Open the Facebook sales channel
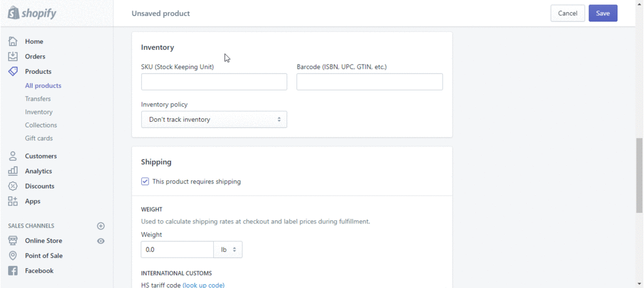Image resolution: width=644 pixels, height=288 pixels. (x=39, y=271)
